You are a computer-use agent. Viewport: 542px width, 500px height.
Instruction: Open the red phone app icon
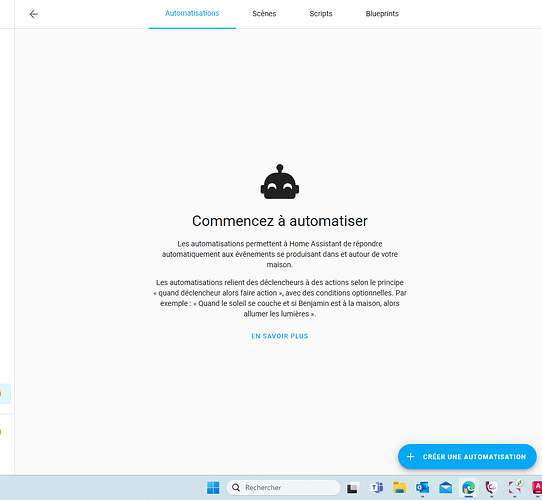click(x=491, y=488)
